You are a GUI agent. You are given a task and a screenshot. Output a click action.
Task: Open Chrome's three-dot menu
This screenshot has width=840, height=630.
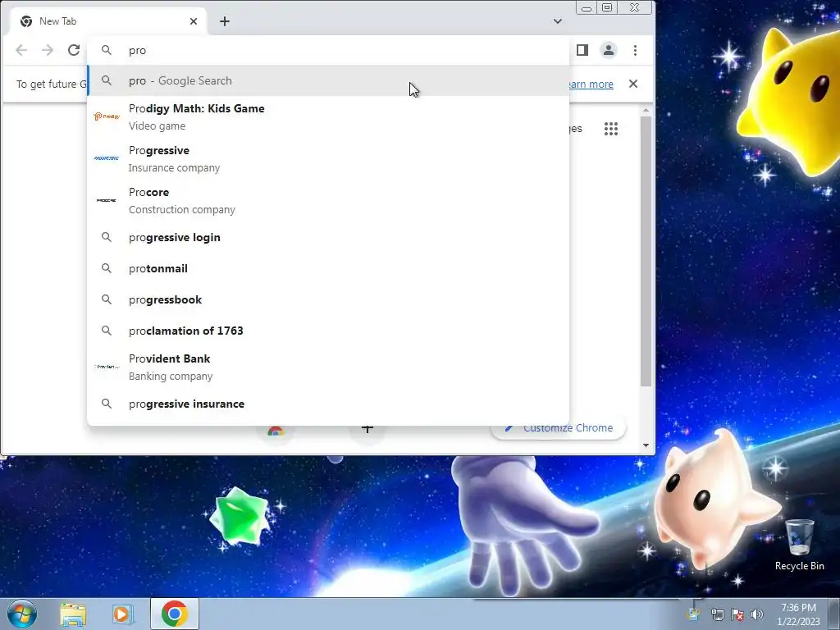coord(636,50)
